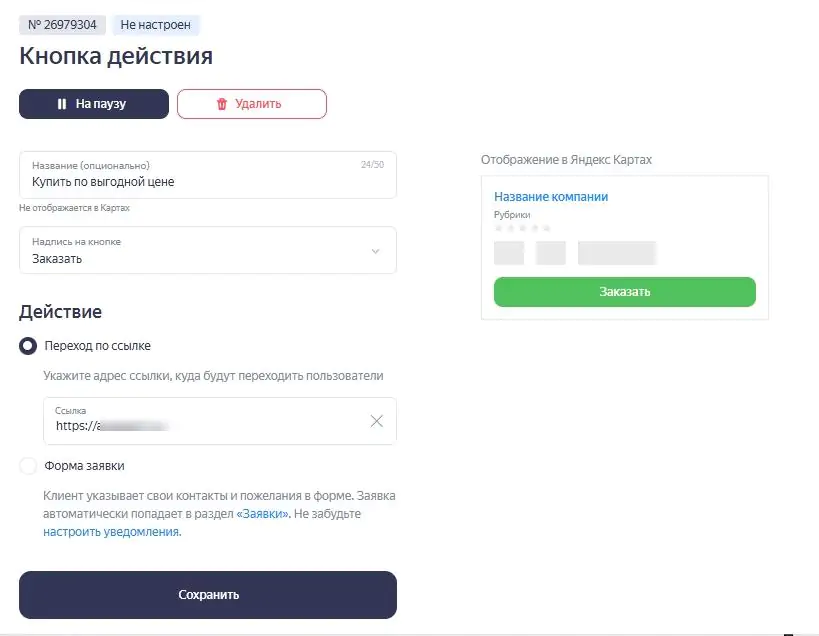Follow the настроить уведомления link
The width and height of the screenshot is (819, 636).
pos(111,532)
